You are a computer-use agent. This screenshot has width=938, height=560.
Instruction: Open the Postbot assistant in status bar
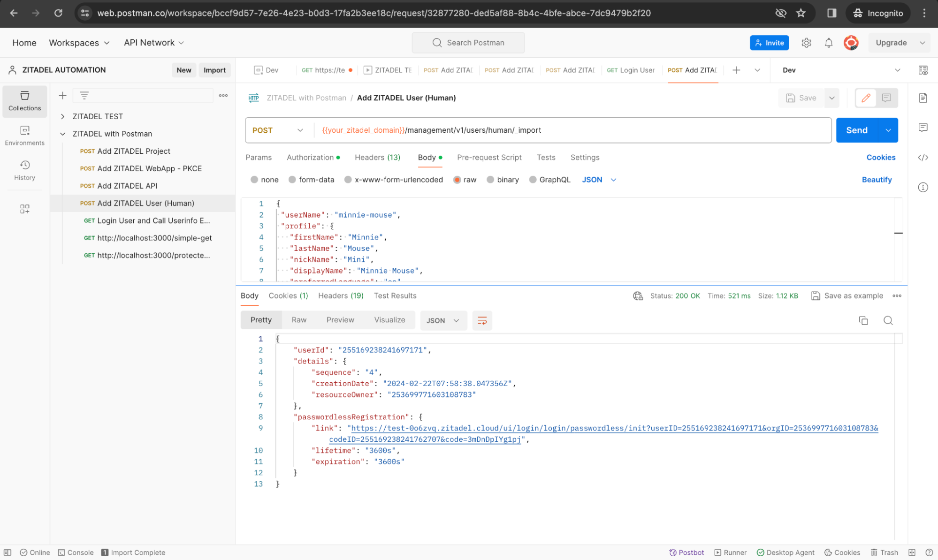pyautogui.click(x=686, y=552)
